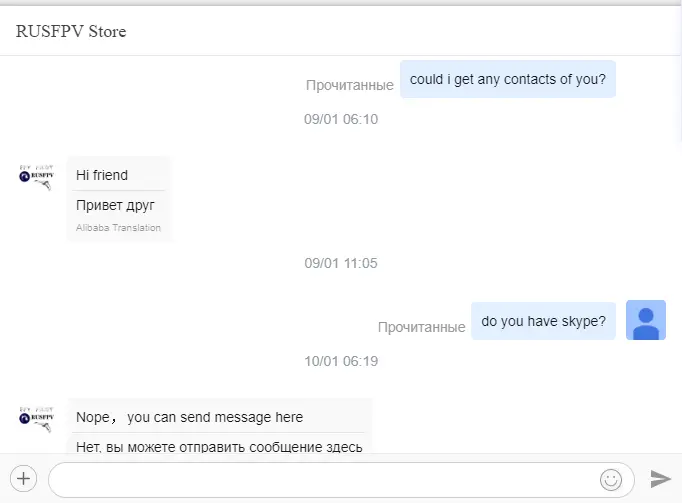
Task: Click the 'Hi friend' message text
Action: (x=102, y=175)
